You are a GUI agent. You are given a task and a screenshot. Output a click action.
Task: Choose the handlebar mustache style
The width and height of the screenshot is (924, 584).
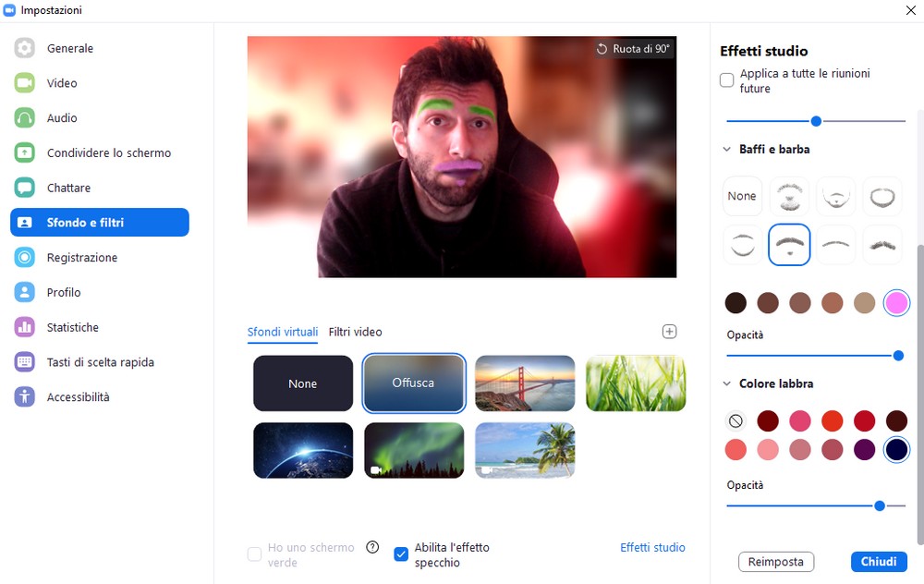(882, 245)
